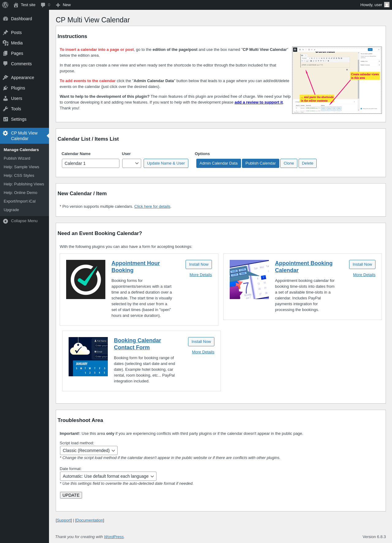Click the instructions screenshot thumbnail
Screen dimensions: 392x543
[x=337, y=80]
